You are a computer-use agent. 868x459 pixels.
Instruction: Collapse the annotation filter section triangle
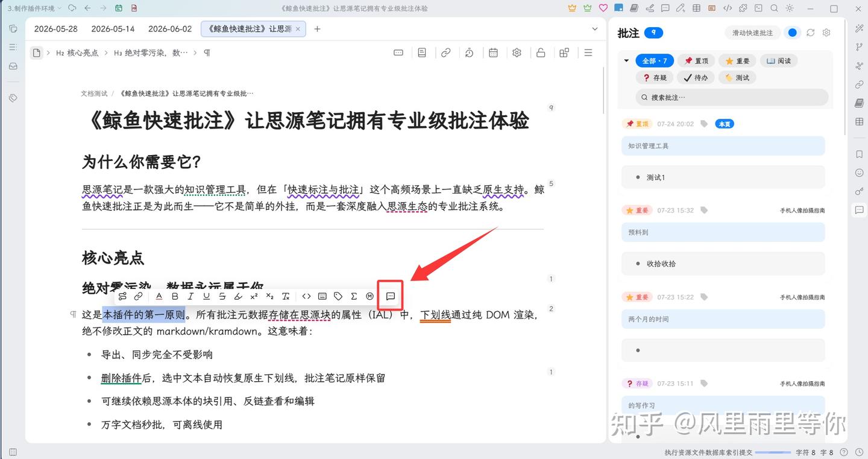pos(626,61)
